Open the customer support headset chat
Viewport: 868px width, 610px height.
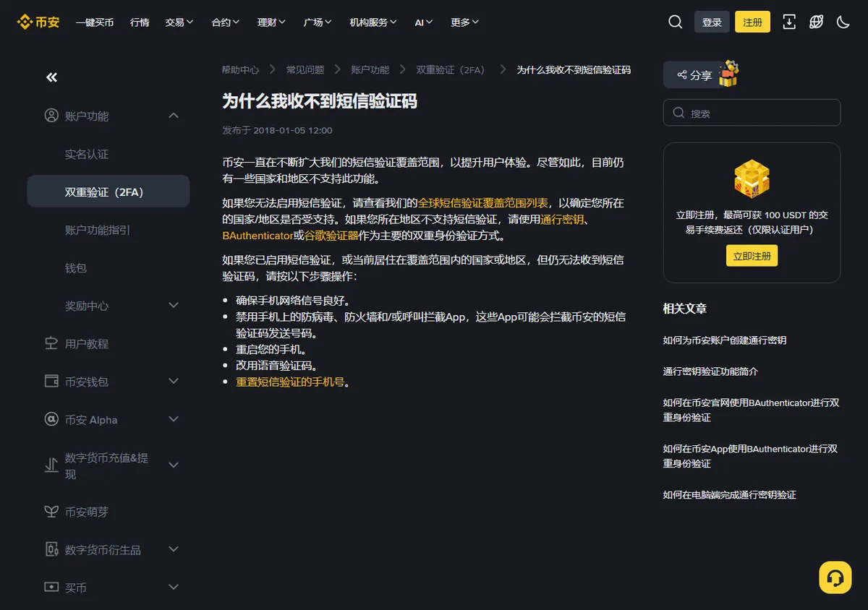(835, 577)
